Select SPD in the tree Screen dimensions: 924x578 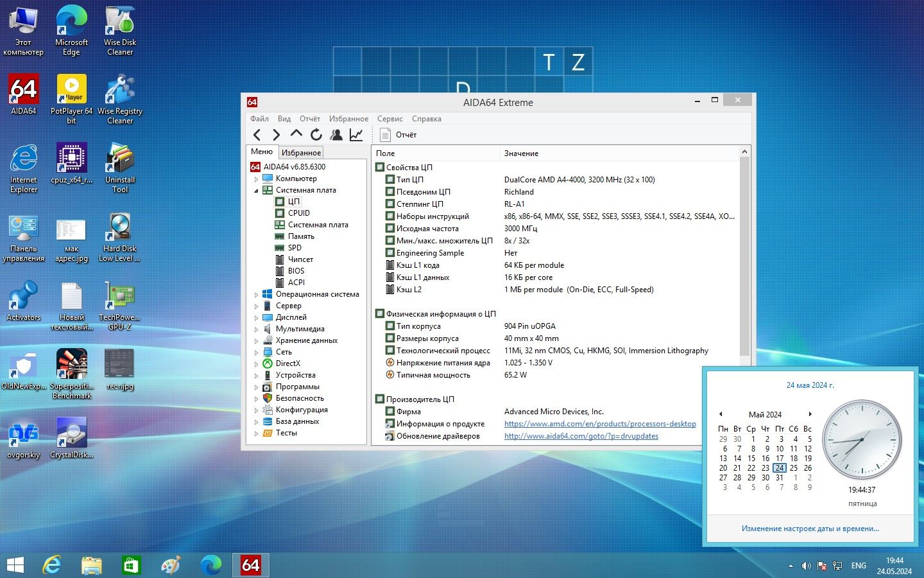tap(295, 248)
